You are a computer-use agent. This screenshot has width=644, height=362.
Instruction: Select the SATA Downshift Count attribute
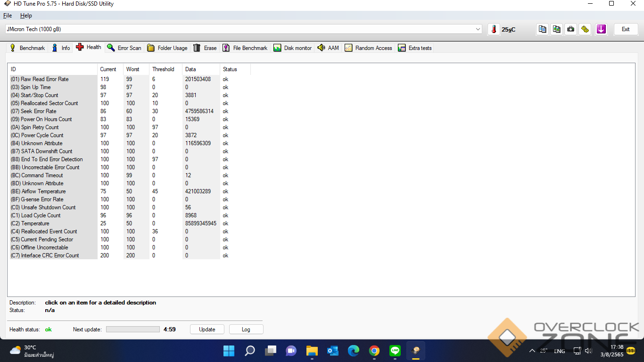point(41,151)
